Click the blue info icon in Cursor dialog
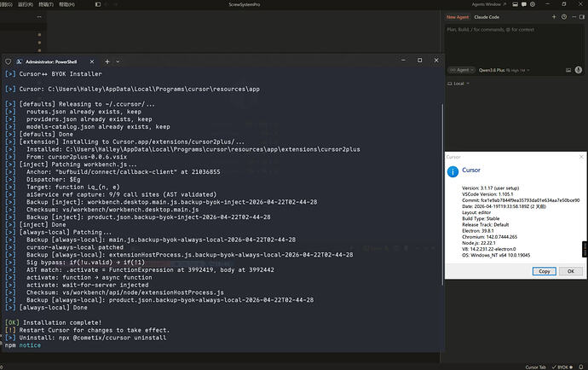 [x=453, y=171]
